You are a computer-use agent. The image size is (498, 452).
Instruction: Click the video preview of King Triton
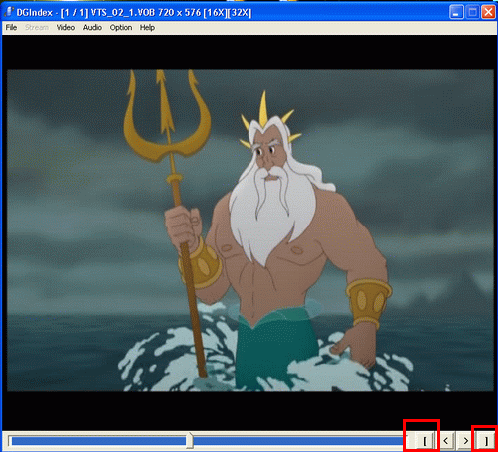tap(250, 230)
